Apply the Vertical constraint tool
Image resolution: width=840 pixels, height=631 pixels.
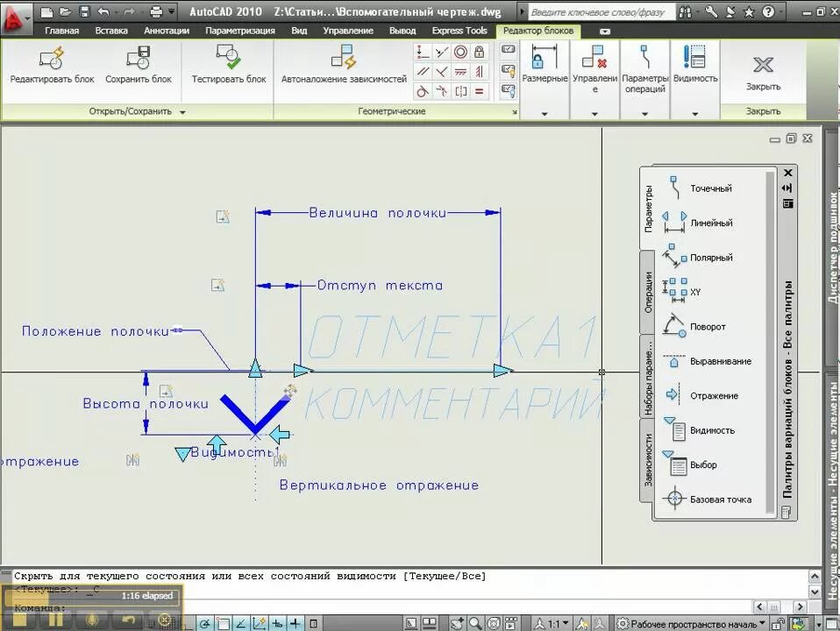[479, 71]
